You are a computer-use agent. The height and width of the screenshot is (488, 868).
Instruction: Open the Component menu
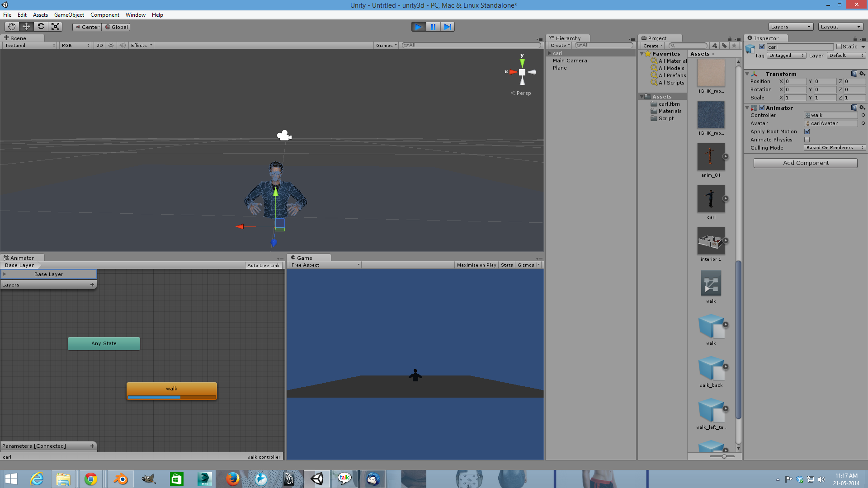[x=104, y=15]
